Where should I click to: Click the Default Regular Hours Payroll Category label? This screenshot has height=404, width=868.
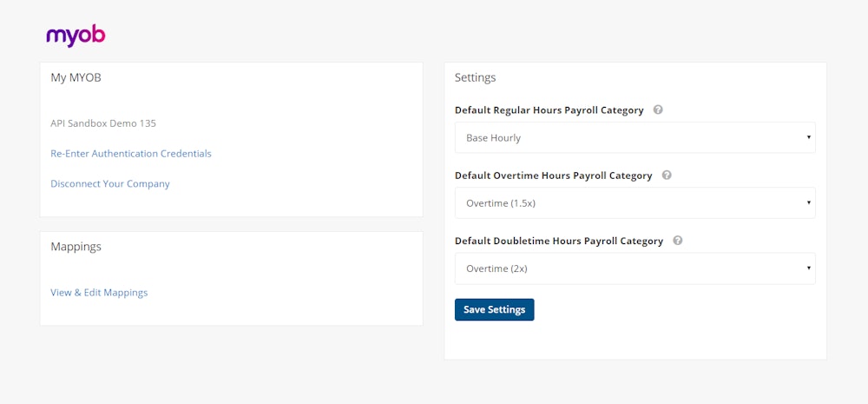tap(549, 110)
